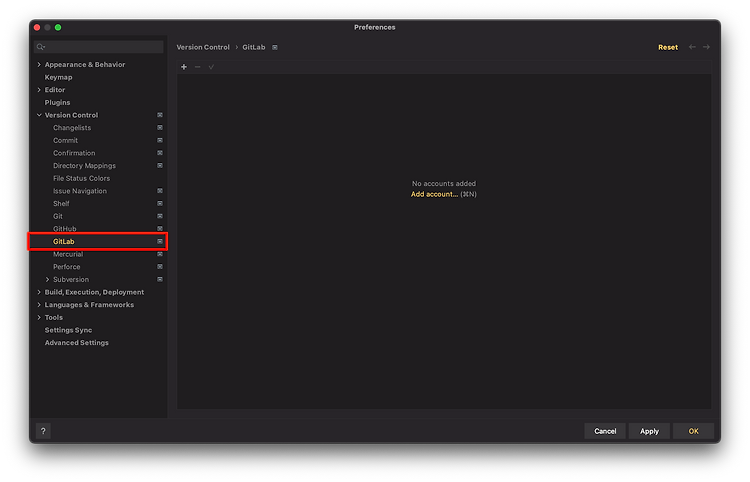Click project icon on Shelf row
Image resolution: width=750 pixels, height=482 pixels.
click(160, 204)
